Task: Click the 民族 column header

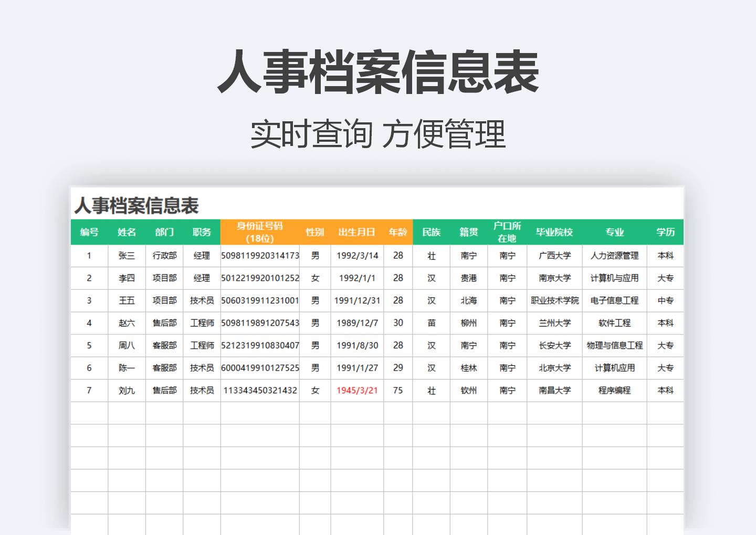Action: pyautogui.click(x=432, y=232)
